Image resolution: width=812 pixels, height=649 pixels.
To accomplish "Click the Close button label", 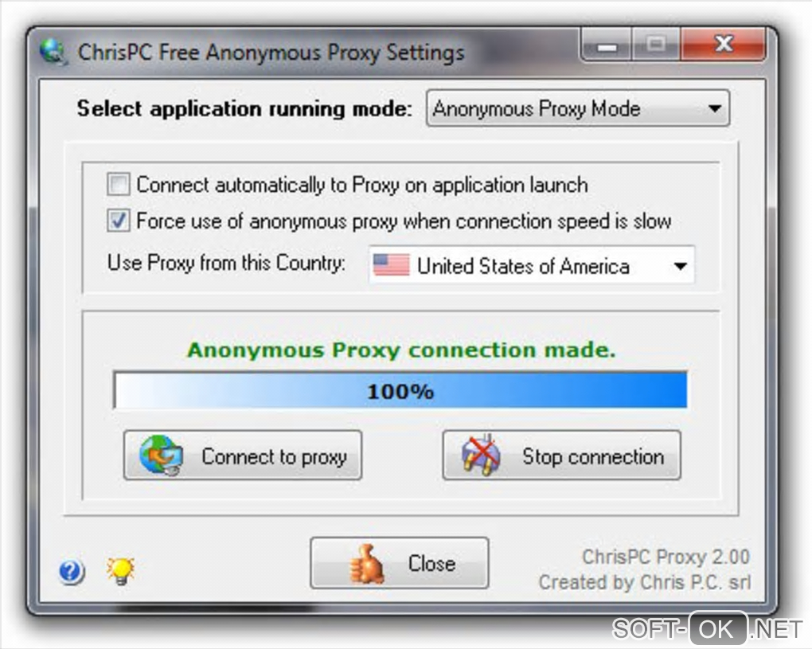I will (x=432, y=563).
